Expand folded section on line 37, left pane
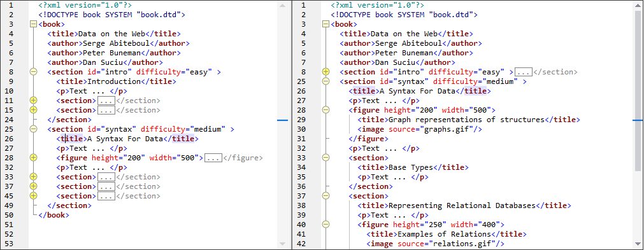This screenshot has width=644, height=250. point(34,186)
